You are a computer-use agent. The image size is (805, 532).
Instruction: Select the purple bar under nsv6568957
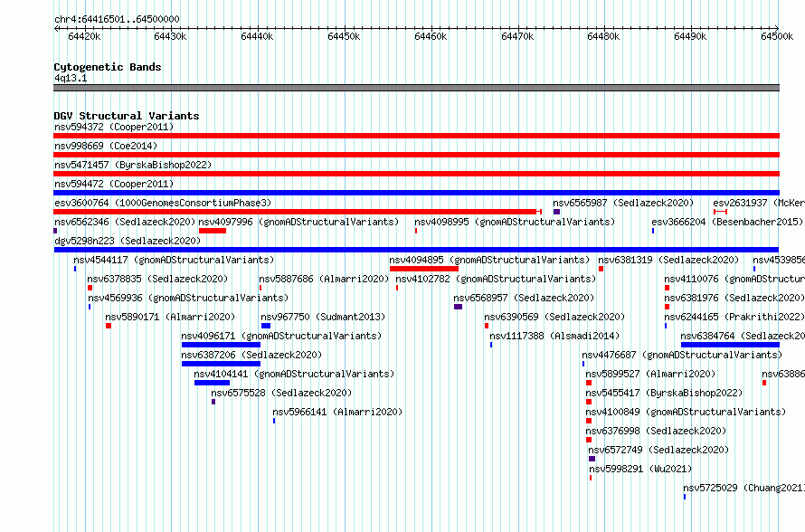point(458,307)
